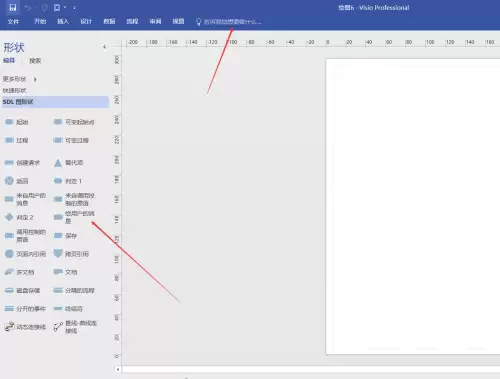Select the 可变起始点 shape icon
Screen dimensions: 500x379
[x=58, y=122]
